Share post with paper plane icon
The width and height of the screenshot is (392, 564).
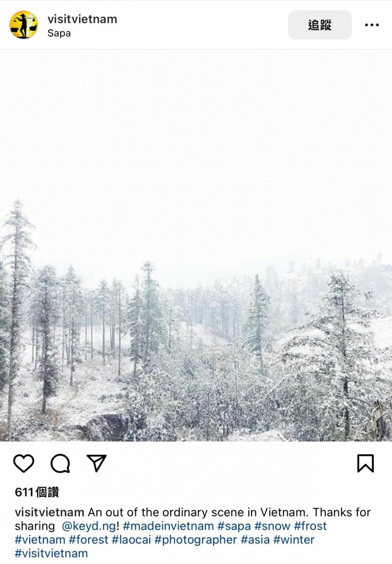(97, 463)
